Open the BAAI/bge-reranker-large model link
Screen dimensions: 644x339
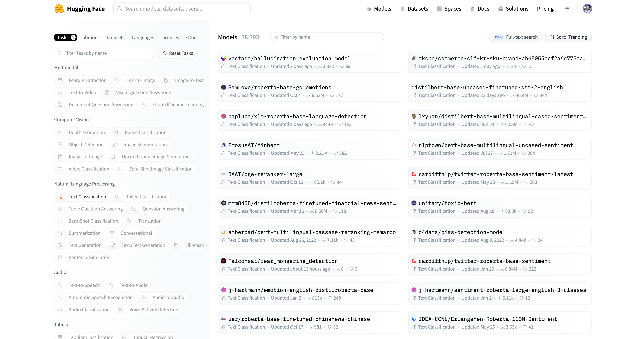(x=265, y=174)
